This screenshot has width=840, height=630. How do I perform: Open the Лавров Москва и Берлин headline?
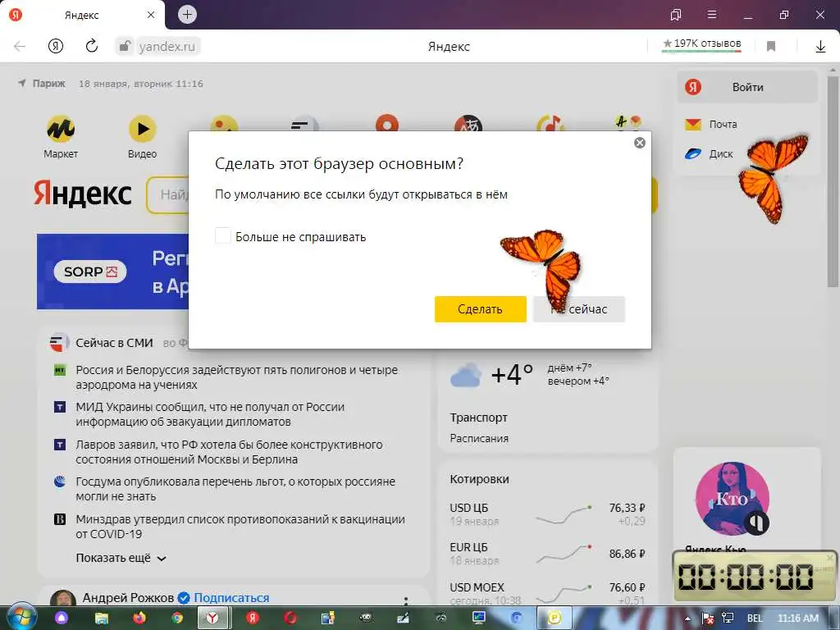coord(230,452)
